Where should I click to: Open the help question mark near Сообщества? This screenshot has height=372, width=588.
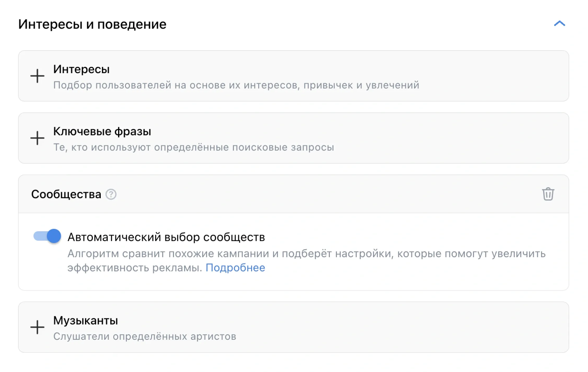click(x=111, y=195)
